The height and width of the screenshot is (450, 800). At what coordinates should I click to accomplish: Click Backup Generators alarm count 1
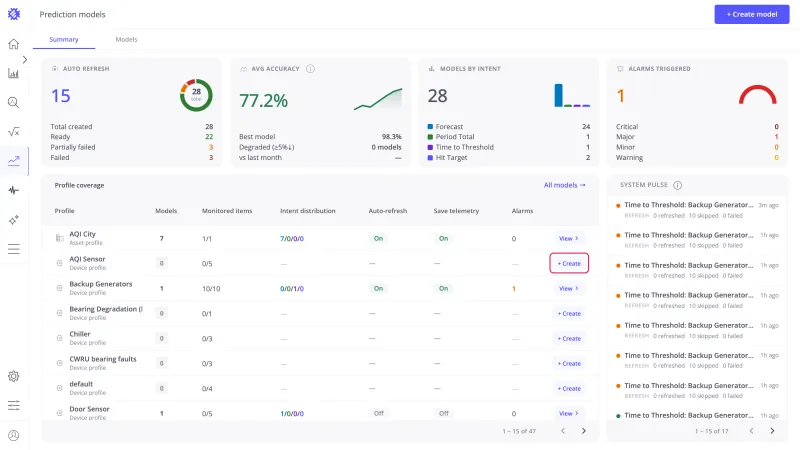tap(514, 289)
